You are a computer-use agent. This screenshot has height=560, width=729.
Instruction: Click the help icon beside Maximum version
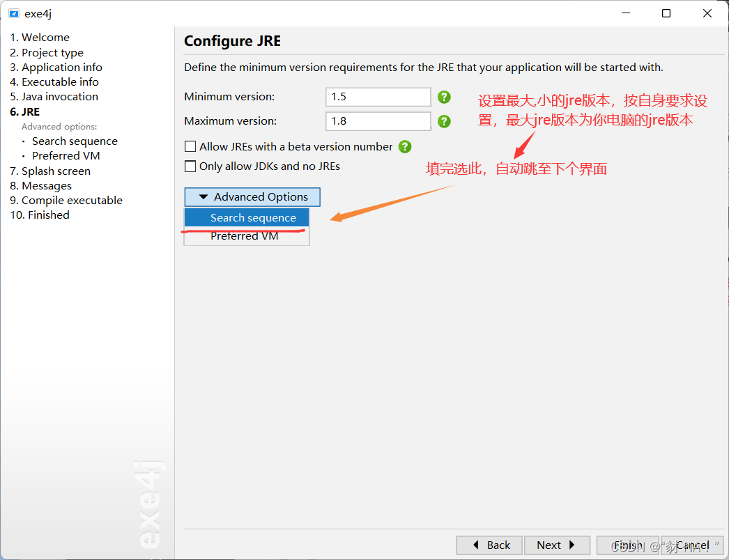pos(444,120)
